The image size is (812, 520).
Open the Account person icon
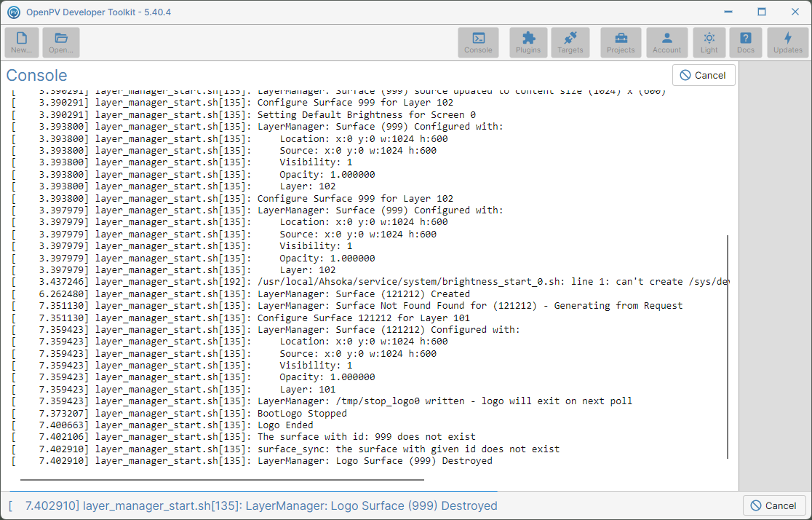tap(667, 42)
